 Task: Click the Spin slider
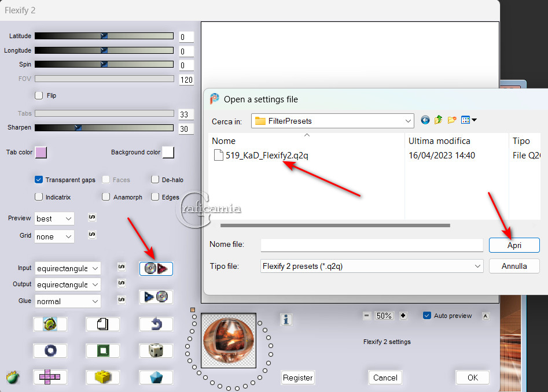(104, 64)
